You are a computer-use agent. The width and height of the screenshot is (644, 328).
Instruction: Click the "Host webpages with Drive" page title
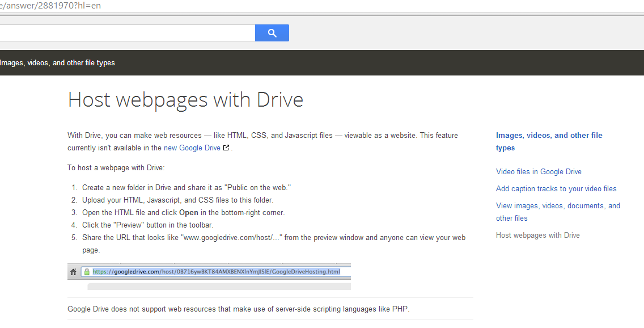pyautogui.click(x=185, y=99)
